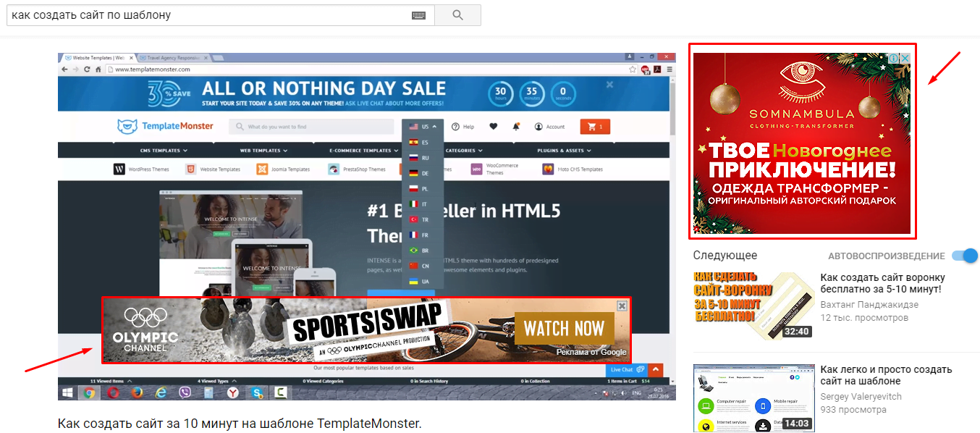Expand the 4 Viewed Types panel
This screenshot has width=980, height=433.
coord(216,381)
